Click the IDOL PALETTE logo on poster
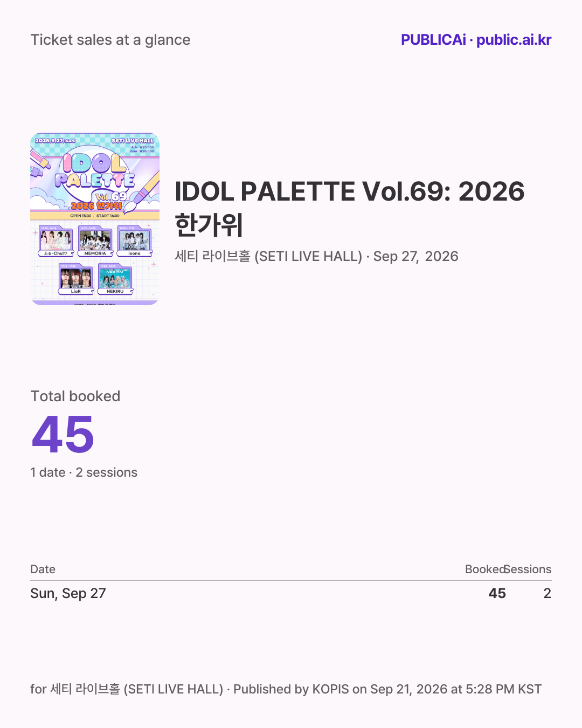This screenshot has width=582, height=728. pos(95,171)
